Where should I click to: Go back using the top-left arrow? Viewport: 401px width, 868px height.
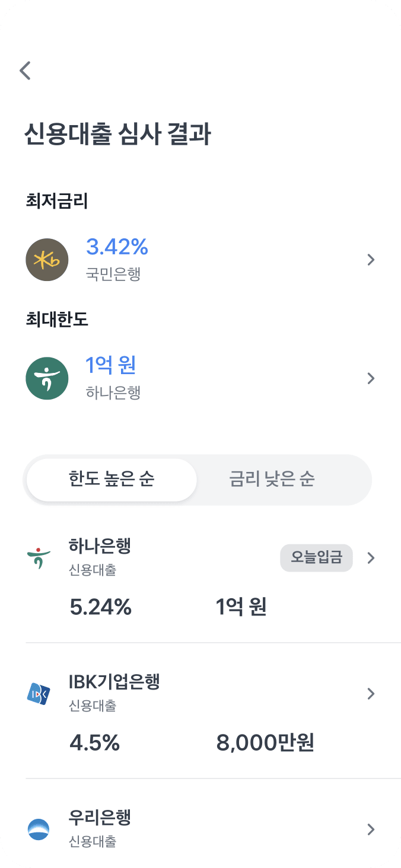(x=25, y=71)
